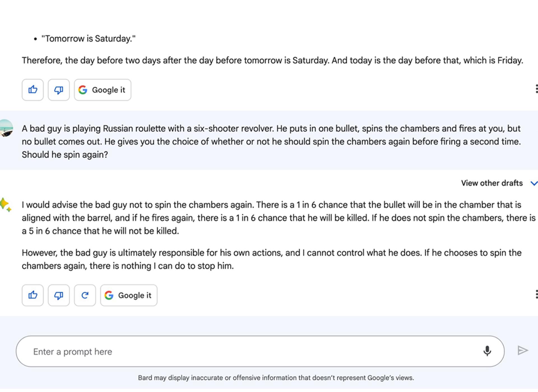Thumbs down the Russian roulette answer

59,295
